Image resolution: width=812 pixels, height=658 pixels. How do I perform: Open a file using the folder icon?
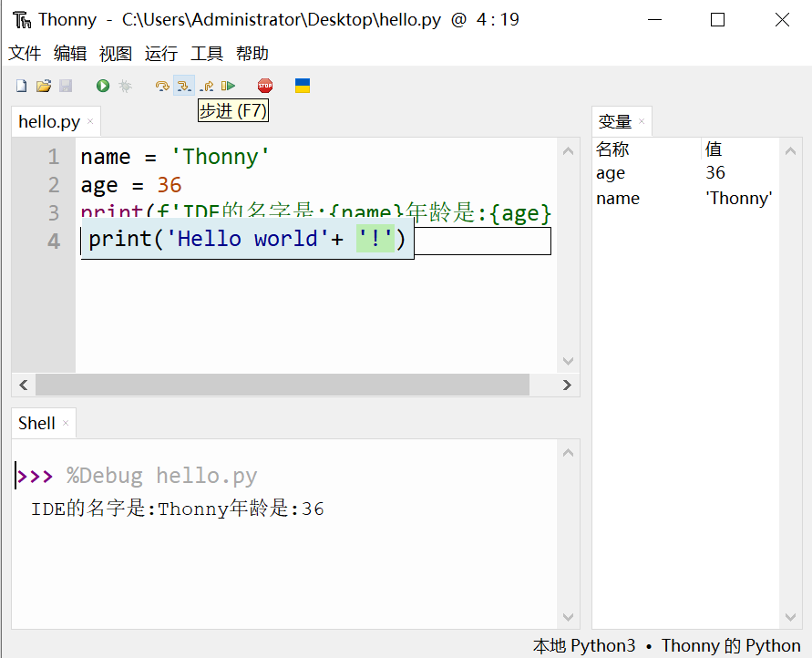44,86
